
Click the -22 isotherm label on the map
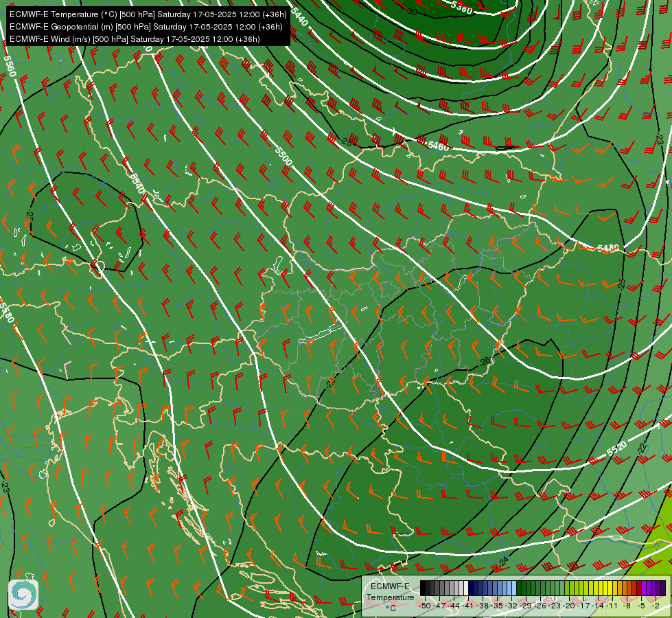[x=641, y=448]
